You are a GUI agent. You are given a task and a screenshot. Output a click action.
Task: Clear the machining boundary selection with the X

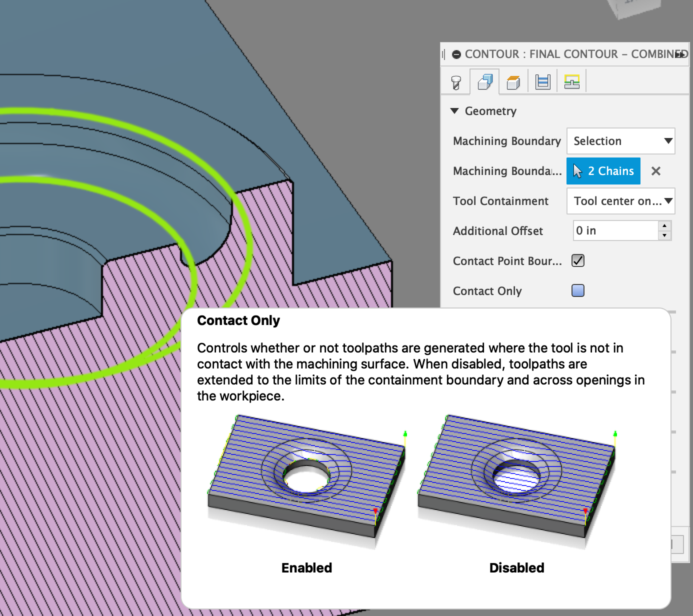point(655,171)
